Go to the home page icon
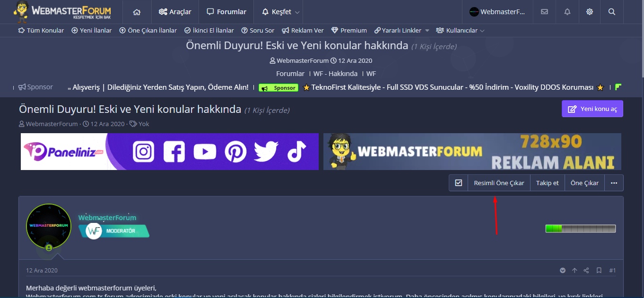This screenshot has height=298, width=644. pos(137,12)
